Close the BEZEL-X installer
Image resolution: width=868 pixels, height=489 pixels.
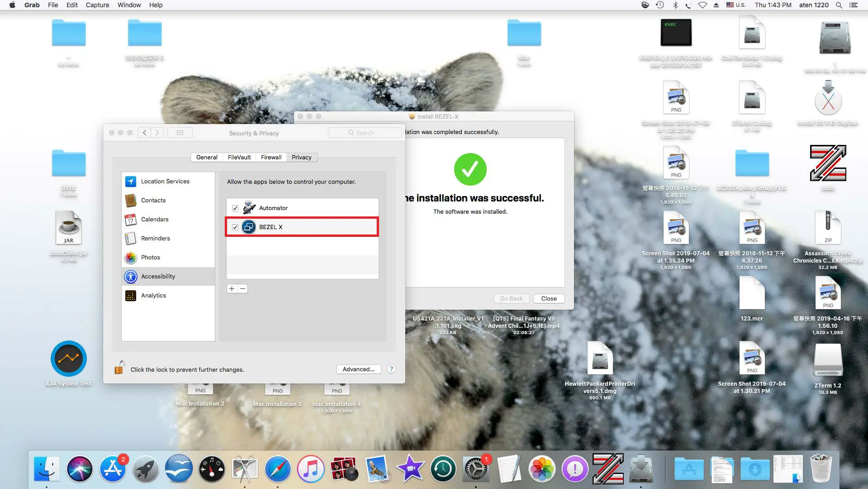tap(548, 298)
